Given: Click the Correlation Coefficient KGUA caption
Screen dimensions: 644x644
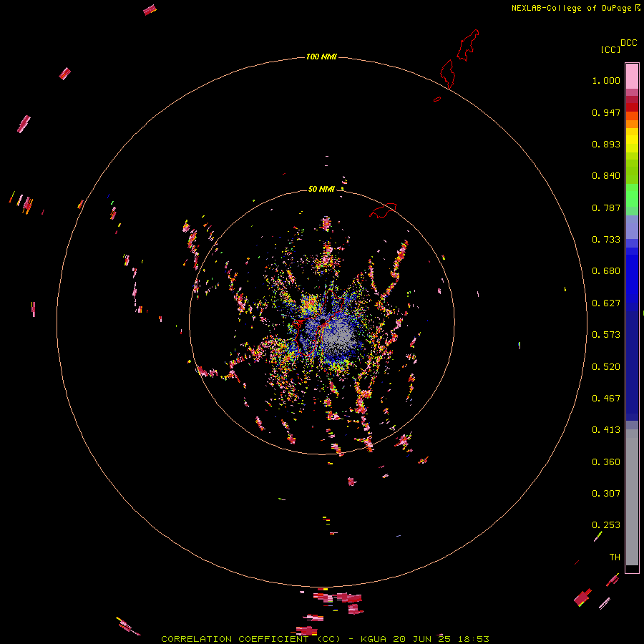Looking at the screenshot, I should click(x=325, y=639).
